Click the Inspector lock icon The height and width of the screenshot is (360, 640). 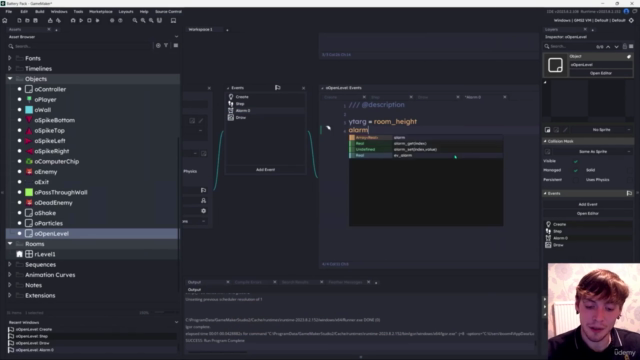click(x=624, y=47)
